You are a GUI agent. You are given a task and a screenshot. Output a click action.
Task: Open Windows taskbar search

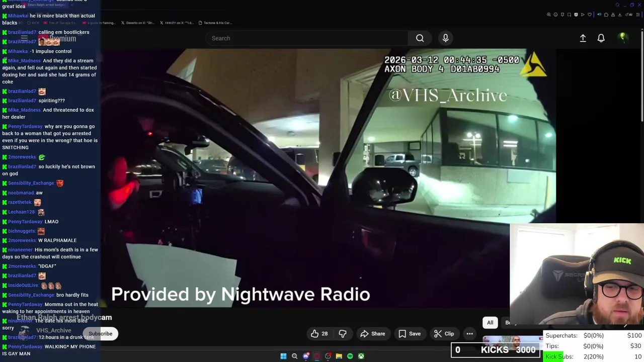pyautogui.click(x=294, y=356)
